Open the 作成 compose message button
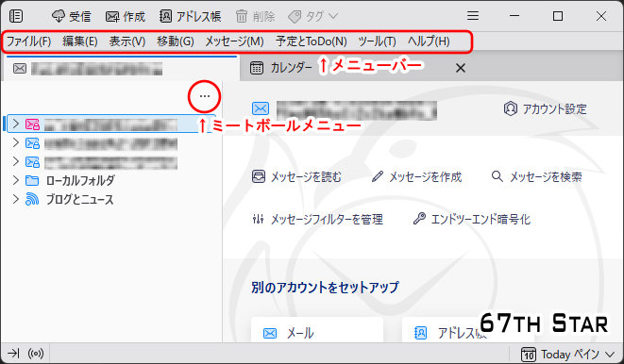Screen dimensions: 624x364 (125, 16)
